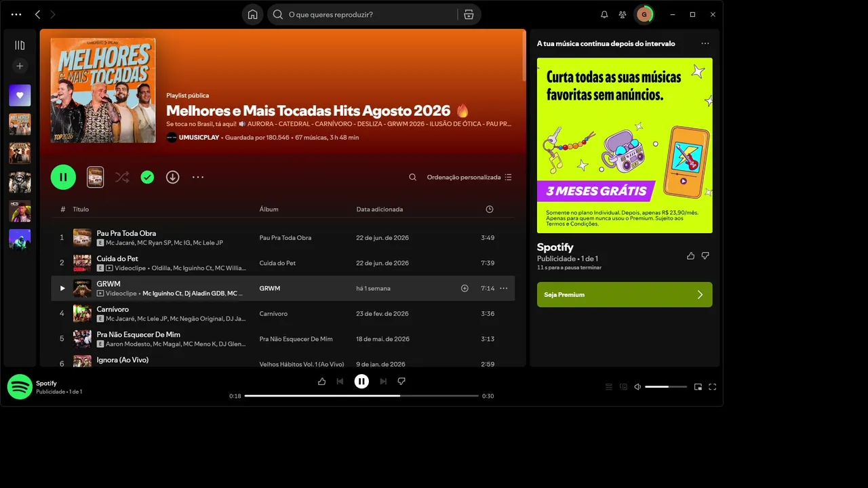Skip to next track
The image size is (868, 488).
pyautogui.click(x=383, y=382)
